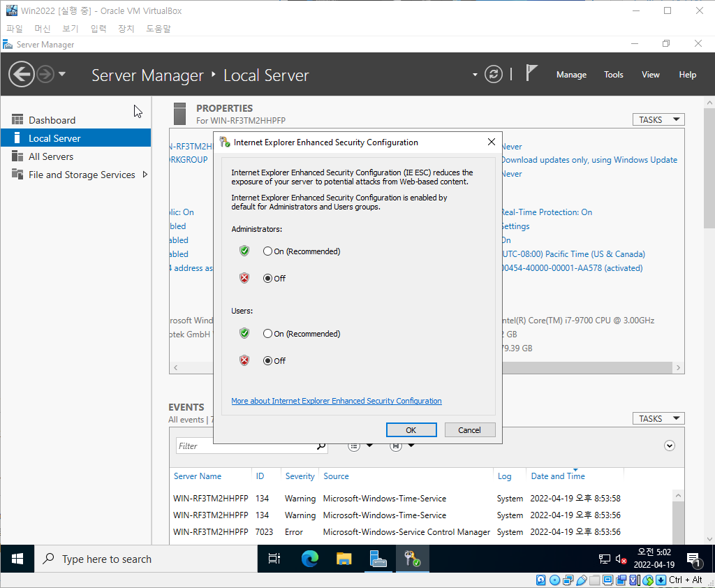Expand events section circular chevron
The height and width of the screenshot is (588, 715).
[x=669, y=446]
